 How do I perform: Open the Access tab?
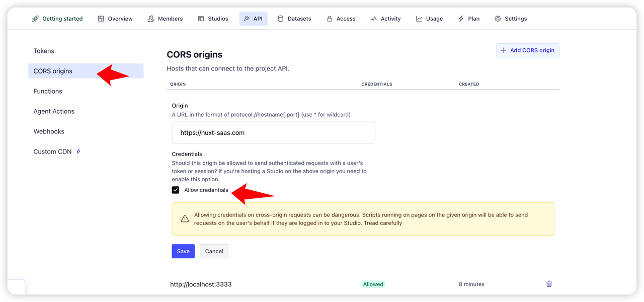341,19
